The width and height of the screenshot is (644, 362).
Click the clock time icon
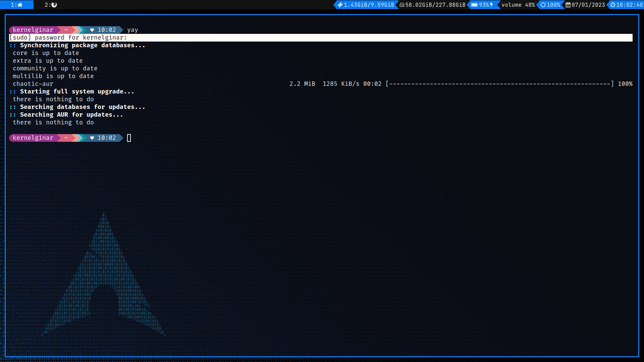click(x=612, y=5)
